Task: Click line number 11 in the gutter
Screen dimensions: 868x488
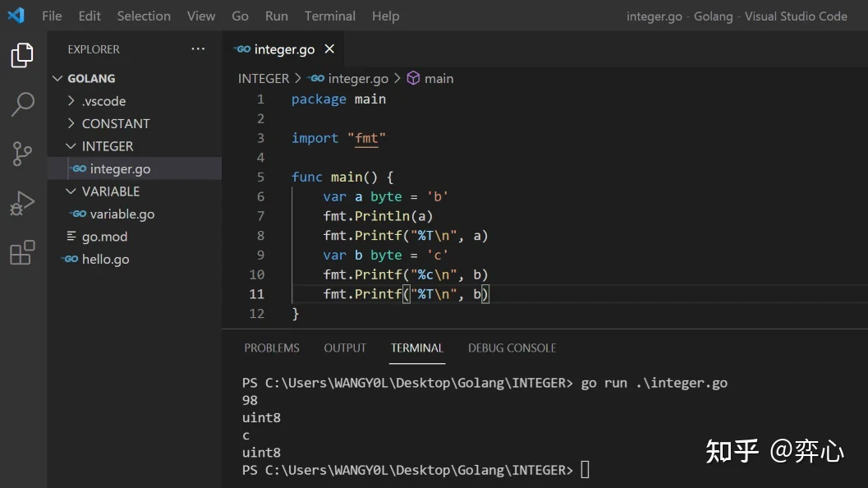Action: click(256, 294)
